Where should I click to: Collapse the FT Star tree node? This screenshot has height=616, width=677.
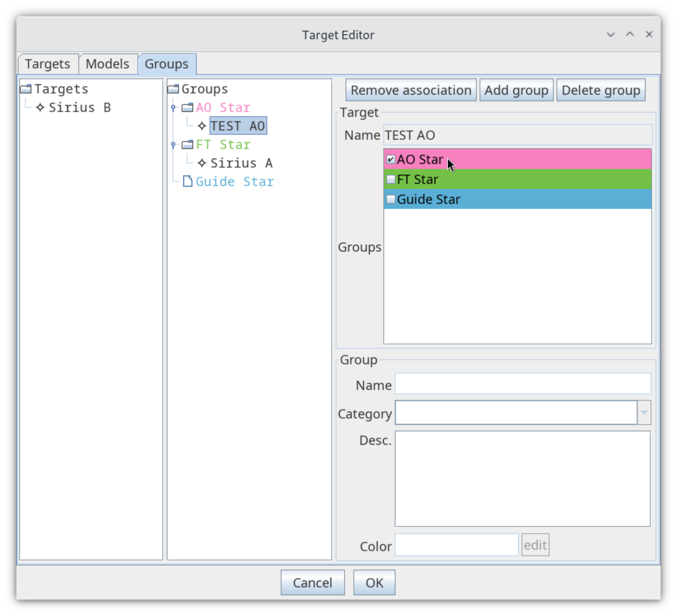(x=174, y=144)
